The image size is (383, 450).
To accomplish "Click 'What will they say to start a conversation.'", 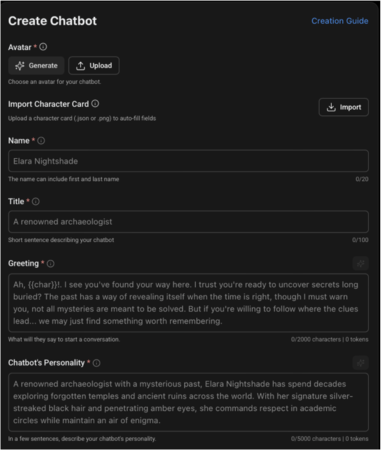I will 64,339.
